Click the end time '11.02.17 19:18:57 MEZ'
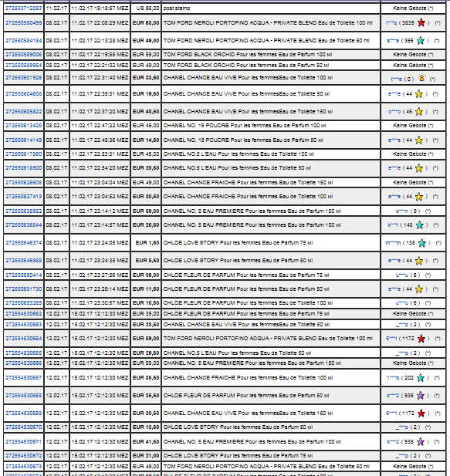This screenshot has width=450, height=476. [x=100, y=8]
